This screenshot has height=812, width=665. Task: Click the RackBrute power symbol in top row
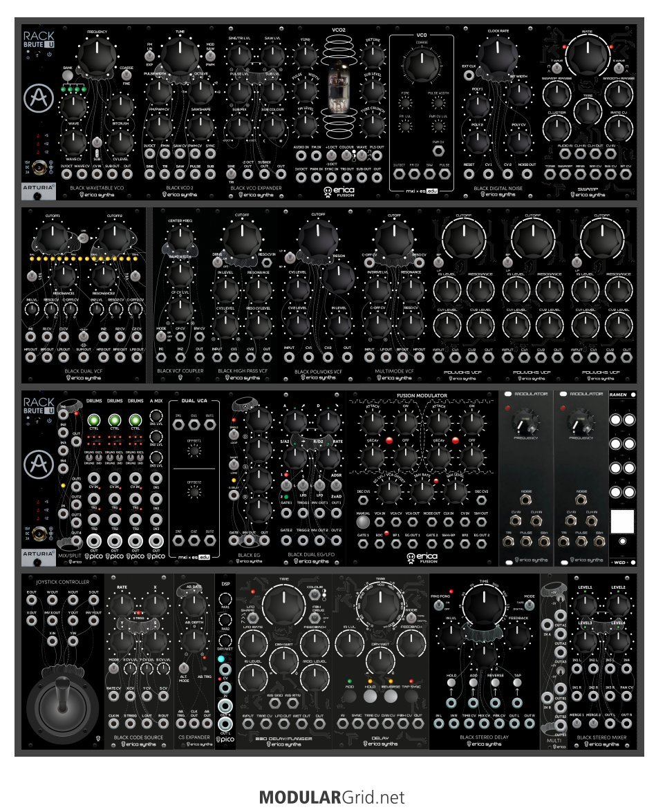click(x=48, y=54)
